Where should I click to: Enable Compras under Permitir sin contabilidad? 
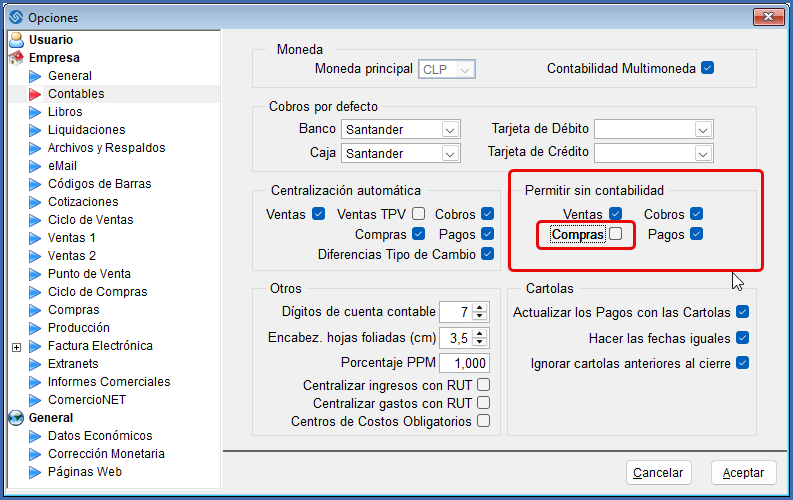615,234
